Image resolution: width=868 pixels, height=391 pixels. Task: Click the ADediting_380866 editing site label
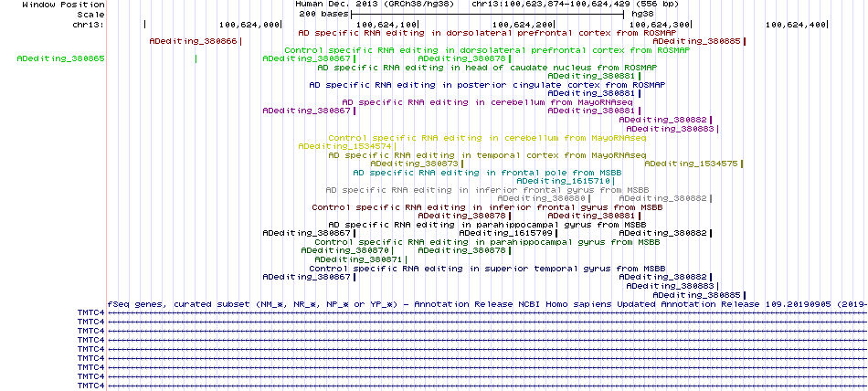click(x=193, y=41)
